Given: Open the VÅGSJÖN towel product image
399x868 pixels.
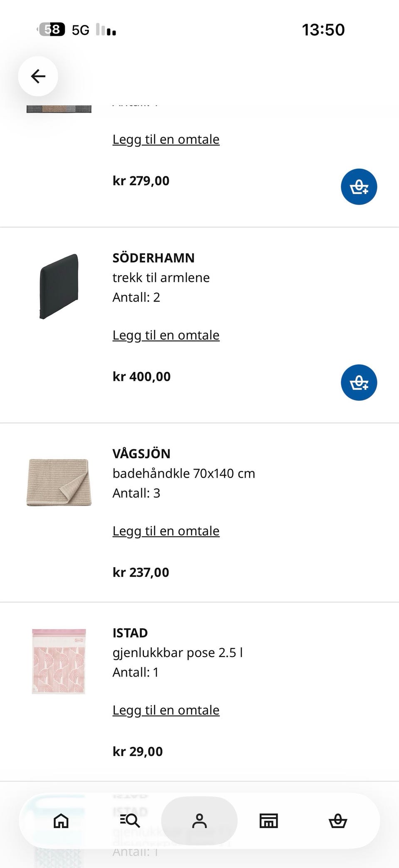Looking at the screenshot, I should pyautogui.click(x=59, y=482).
